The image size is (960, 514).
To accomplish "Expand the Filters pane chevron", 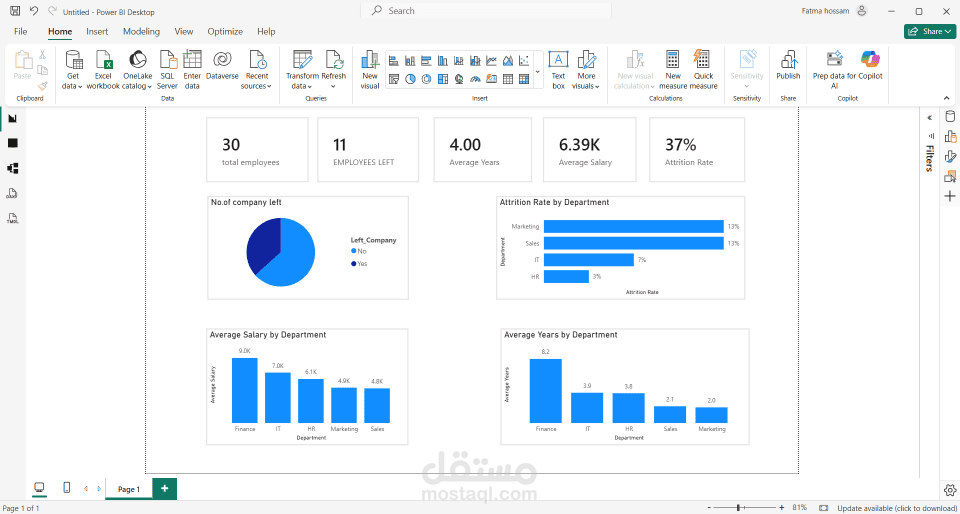I will [929, 118].
